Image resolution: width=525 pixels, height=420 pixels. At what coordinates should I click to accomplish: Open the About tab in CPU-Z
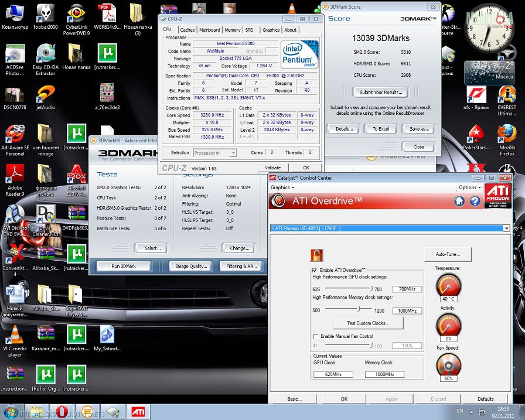coord(290,30)
